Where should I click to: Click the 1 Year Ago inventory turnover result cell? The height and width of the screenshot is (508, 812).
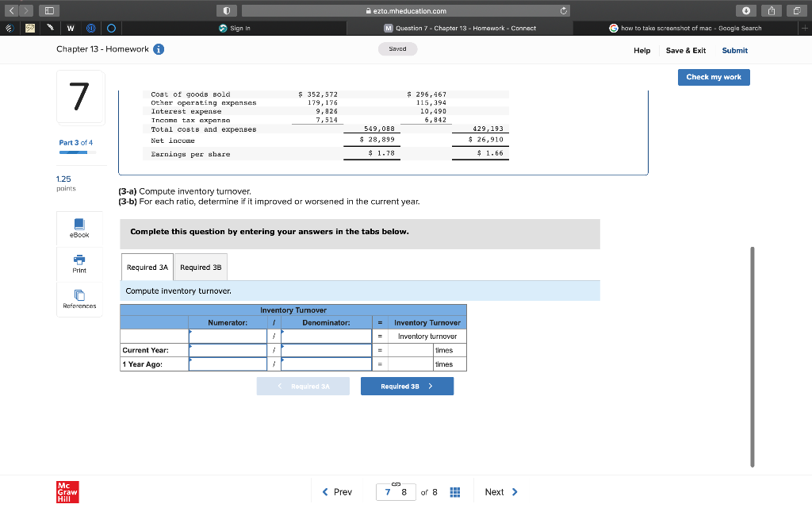click(411, 364)
